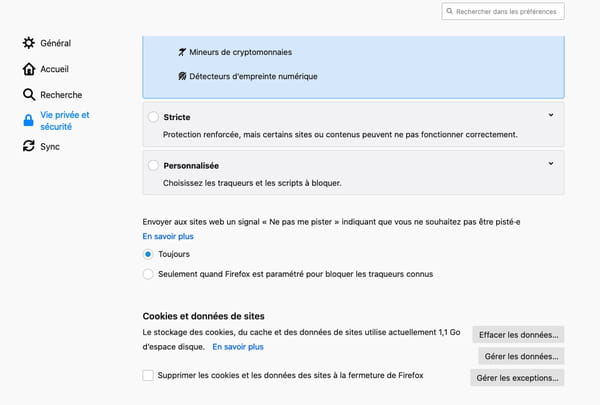Open En savoir plus link under Ne pas me pister

(168, 236)
